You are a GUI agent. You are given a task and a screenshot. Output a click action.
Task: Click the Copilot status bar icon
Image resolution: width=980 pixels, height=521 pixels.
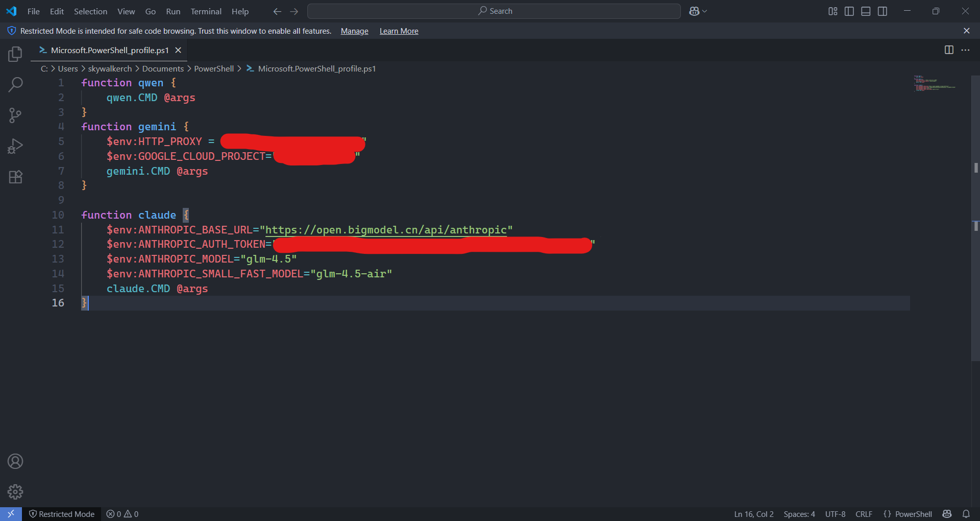pyautogui.click(x=947, y=514)
